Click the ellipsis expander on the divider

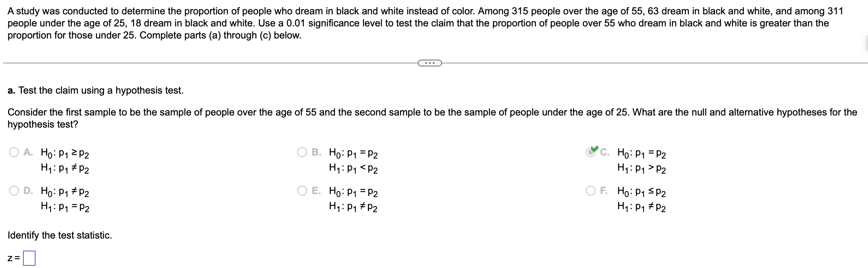pos(430,63)
